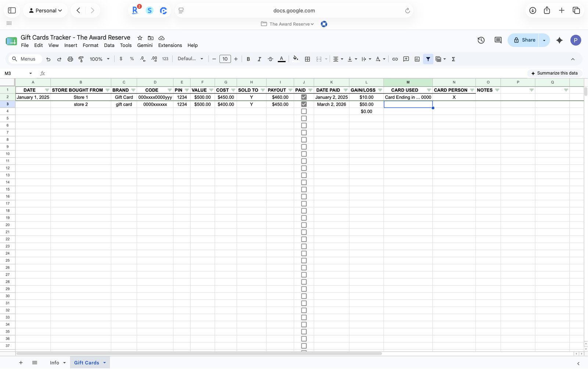Check the PAID checkbox in row 4
The image size is (588, 369).
(x=304, y=111)
